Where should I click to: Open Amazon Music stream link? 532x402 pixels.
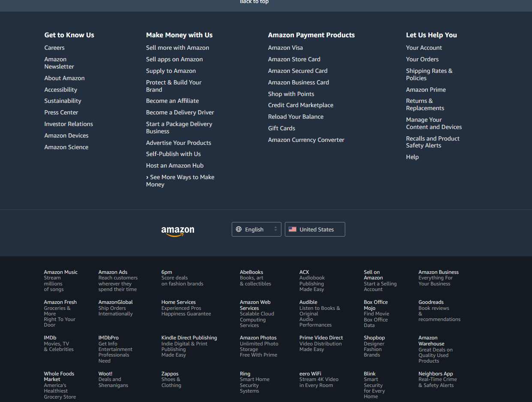[61, 281]
